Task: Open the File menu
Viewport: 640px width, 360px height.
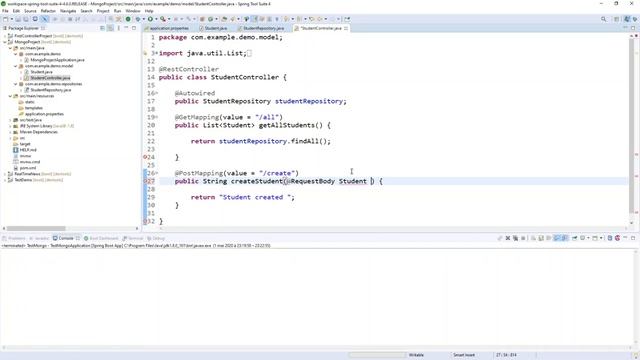Action: 5,11
